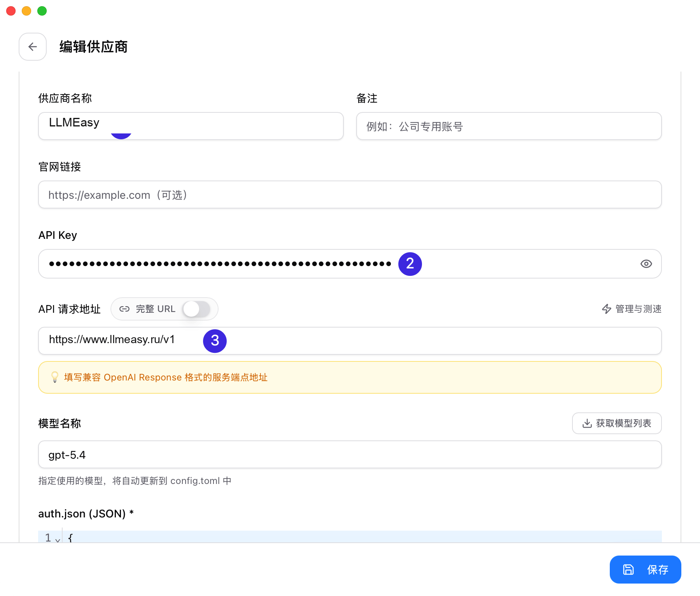
Task: Click into the 备注 input field
Action: [x=509, y=126]
